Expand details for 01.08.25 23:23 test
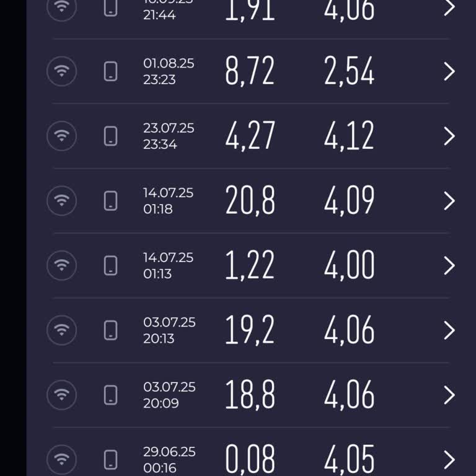Viewport: 476px width, 476px height. tap(449, 71)
